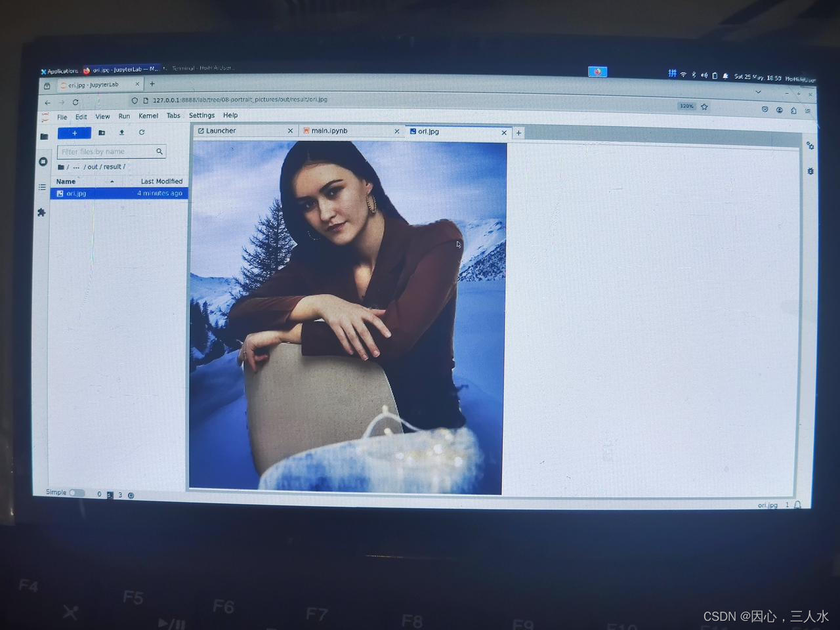Viewport: 840px width, 630px height.
Task: Open the Help menu
Action: 230,115
